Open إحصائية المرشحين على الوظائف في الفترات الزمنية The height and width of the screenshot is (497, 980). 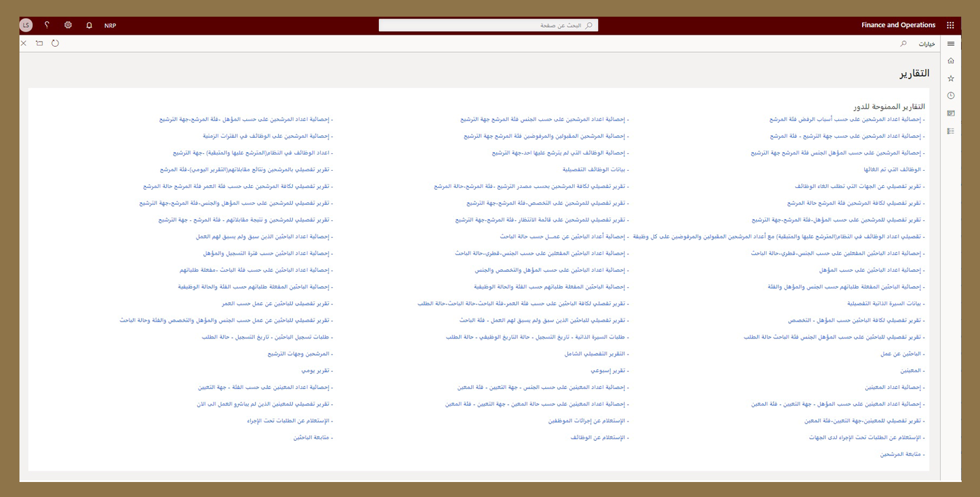coord(268,136)
